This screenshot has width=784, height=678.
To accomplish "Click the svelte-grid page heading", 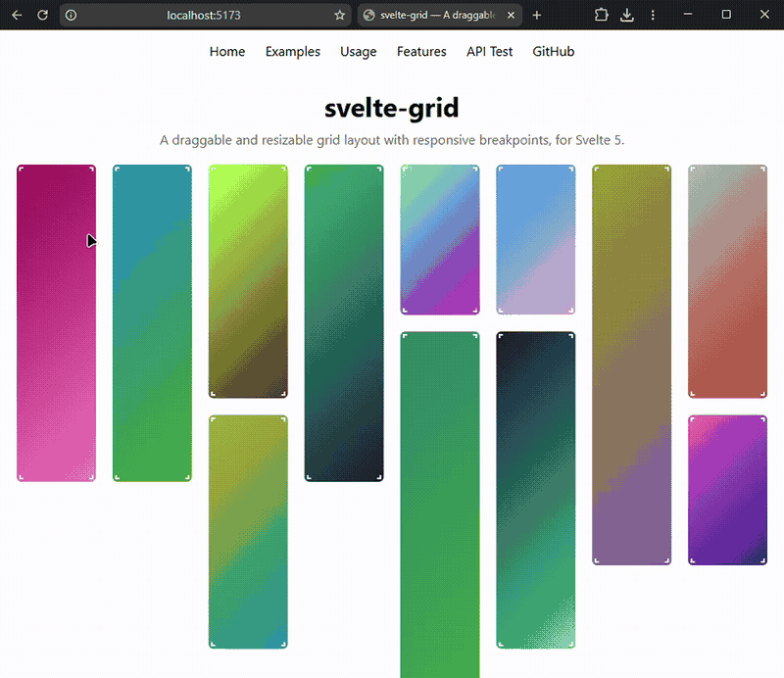I will click(391, 108).
